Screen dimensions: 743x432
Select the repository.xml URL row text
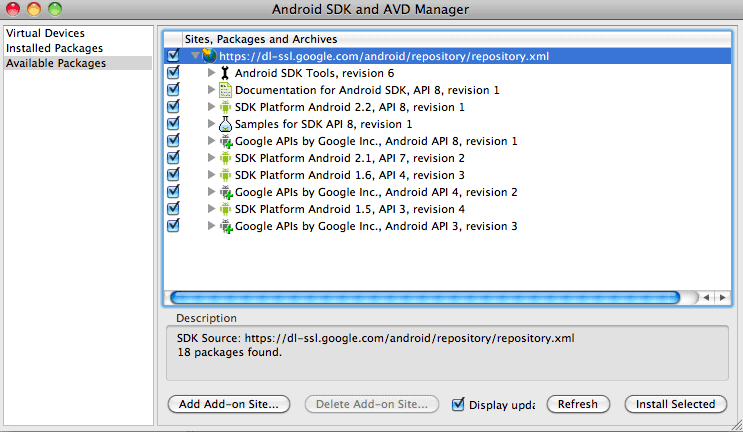pos(384,56)
